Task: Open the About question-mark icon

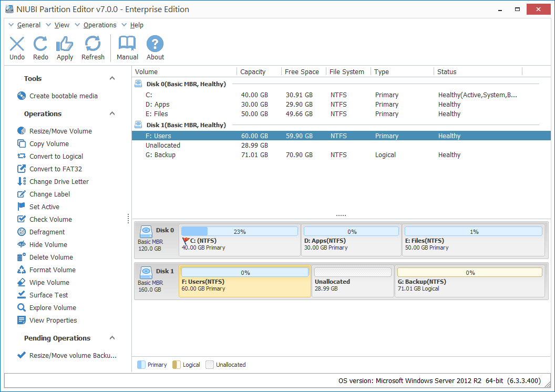Action: point(155,44)
